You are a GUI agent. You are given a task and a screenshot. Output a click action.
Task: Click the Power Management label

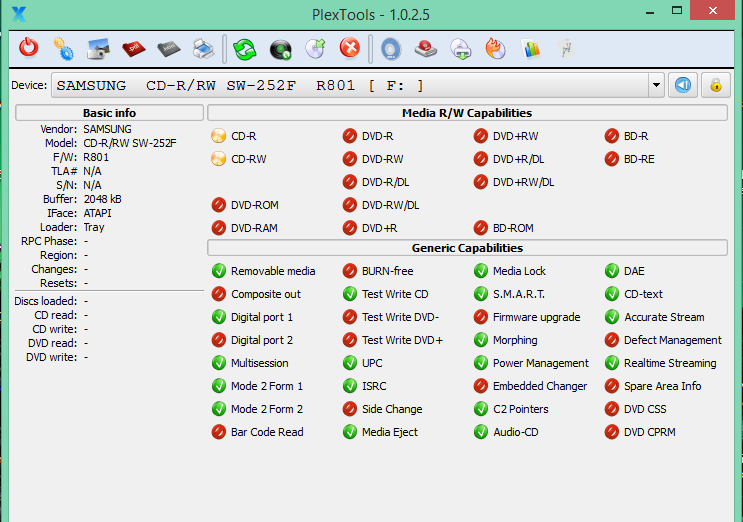541,363
